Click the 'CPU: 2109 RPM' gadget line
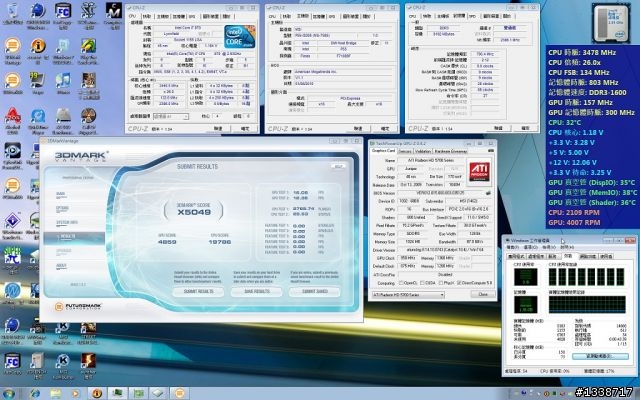640x400 pixels. coord(574,212)
